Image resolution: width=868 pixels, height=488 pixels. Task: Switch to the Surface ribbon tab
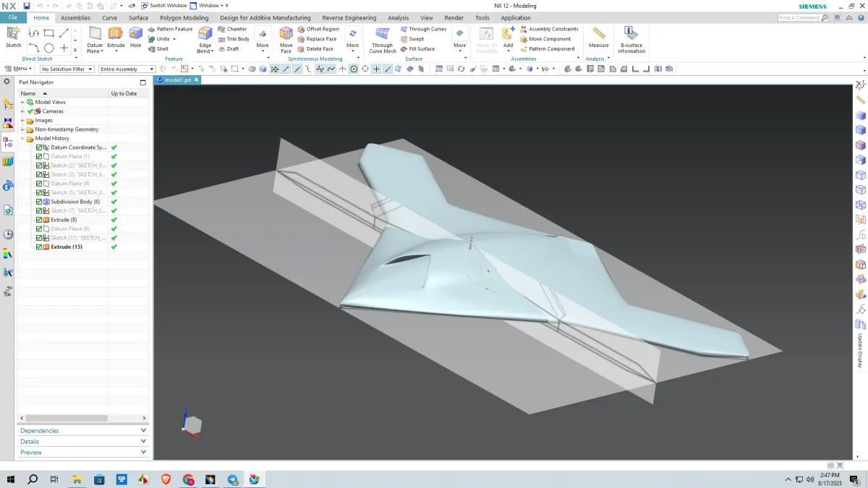(138, 17)
